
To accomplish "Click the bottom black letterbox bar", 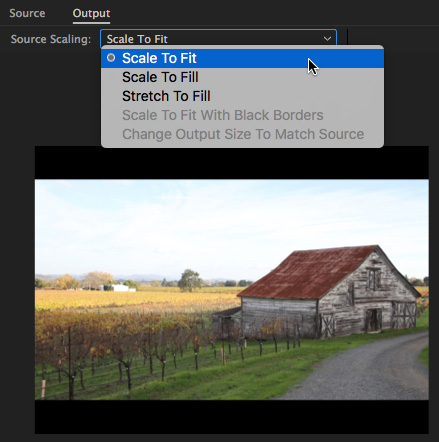I will [232, 417].
